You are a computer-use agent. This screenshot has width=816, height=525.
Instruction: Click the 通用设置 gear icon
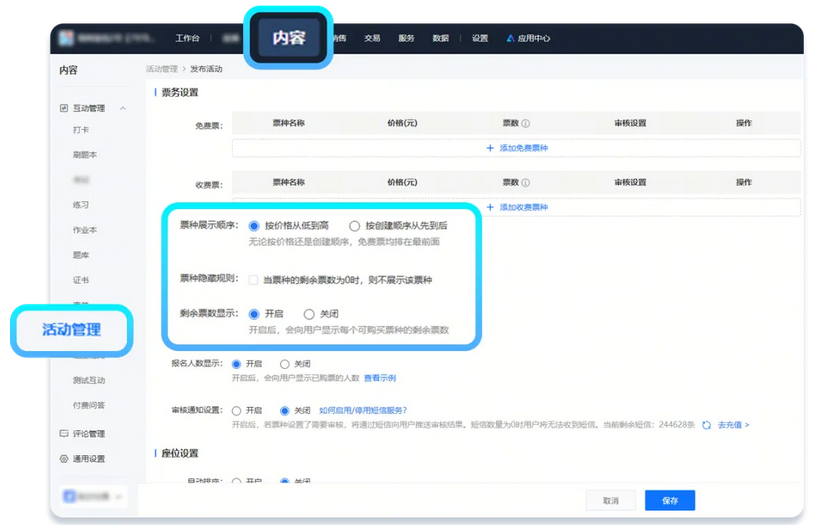64,459
